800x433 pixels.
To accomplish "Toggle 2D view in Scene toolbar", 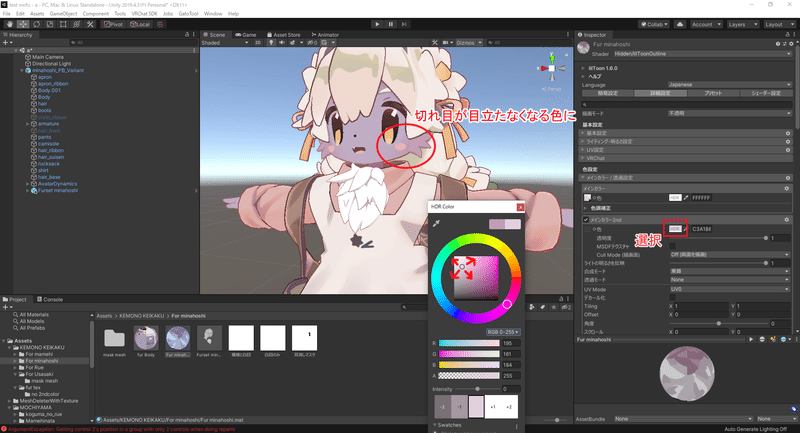I will (x=258, y=43).
